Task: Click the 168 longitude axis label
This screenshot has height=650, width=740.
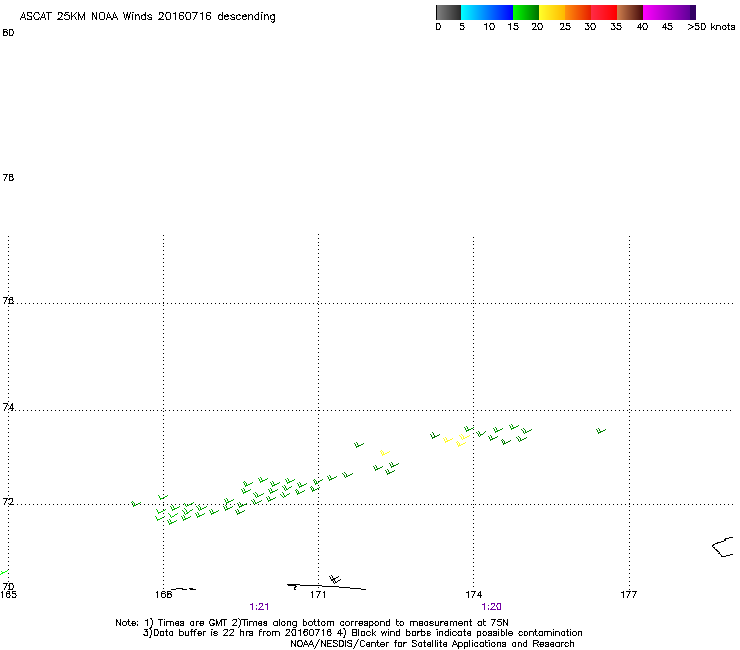Action: pyautogui.click(x=163, y=595)
